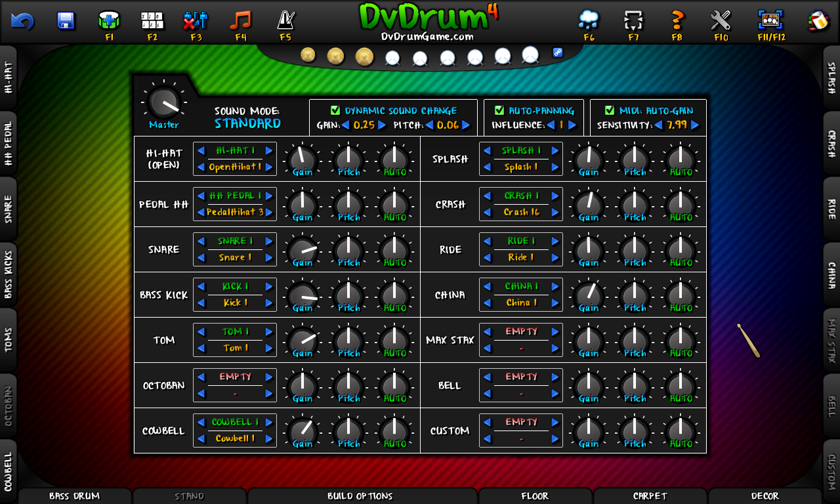Open the TOMS side tab

[8, 340]
